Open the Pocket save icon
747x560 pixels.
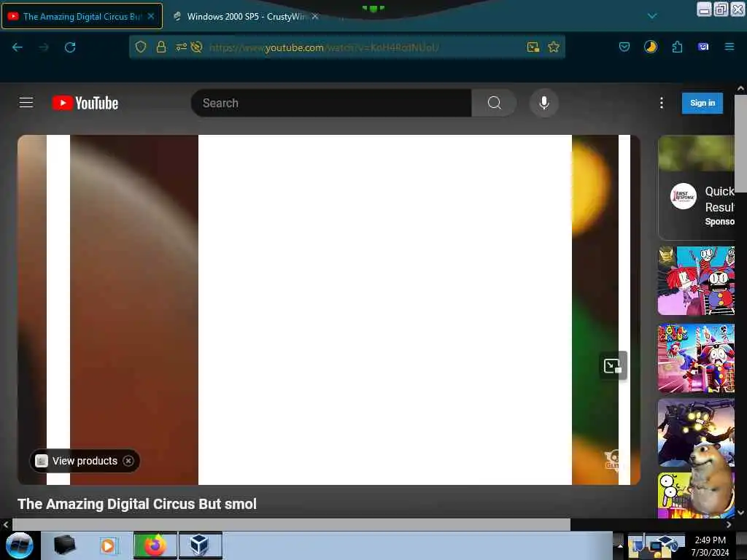tap(624, 47)
